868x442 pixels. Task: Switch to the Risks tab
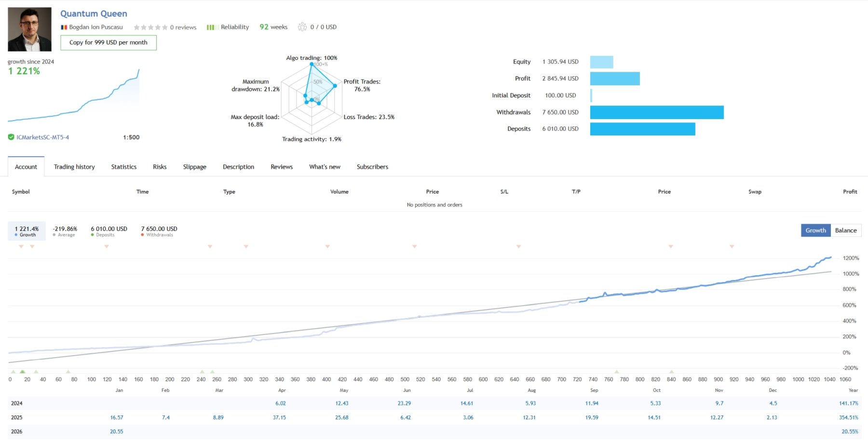[160, 167]
